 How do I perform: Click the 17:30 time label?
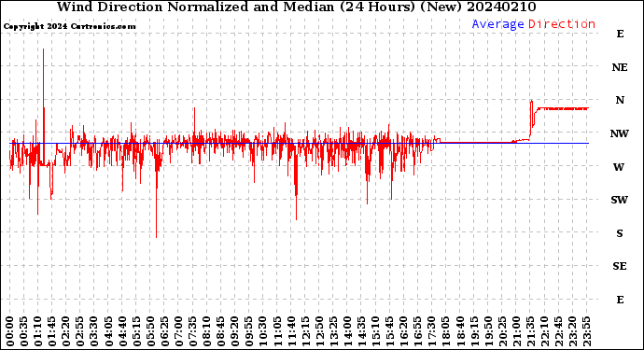431,331
